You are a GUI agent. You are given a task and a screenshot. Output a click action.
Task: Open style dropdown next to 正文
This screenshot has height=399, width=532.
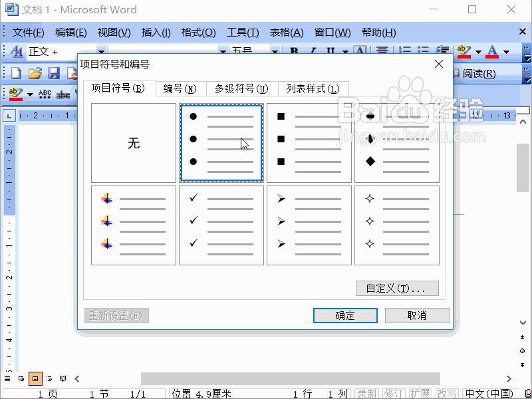coord(101,52)
